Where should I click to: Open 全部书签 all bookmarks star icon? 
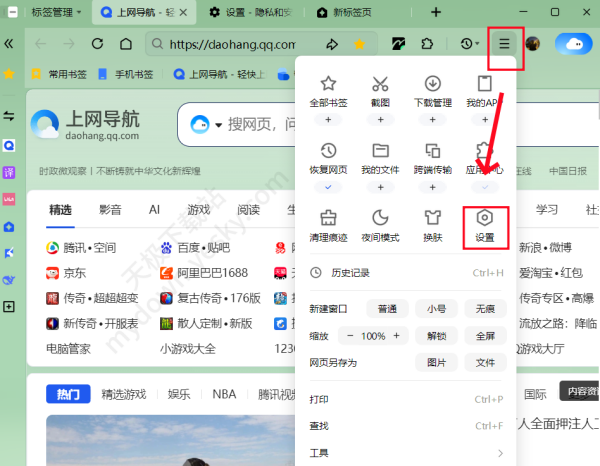[328, 90]
